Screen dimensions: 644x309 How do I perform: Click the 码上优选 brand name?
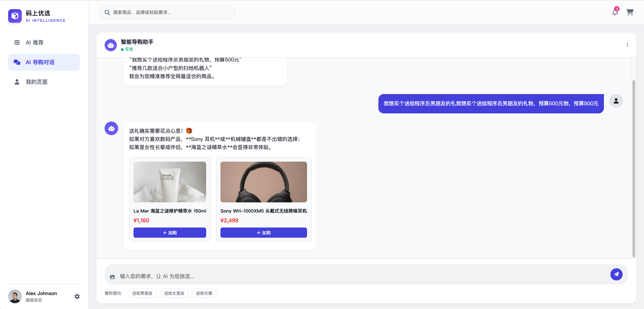tap(38, 13)
